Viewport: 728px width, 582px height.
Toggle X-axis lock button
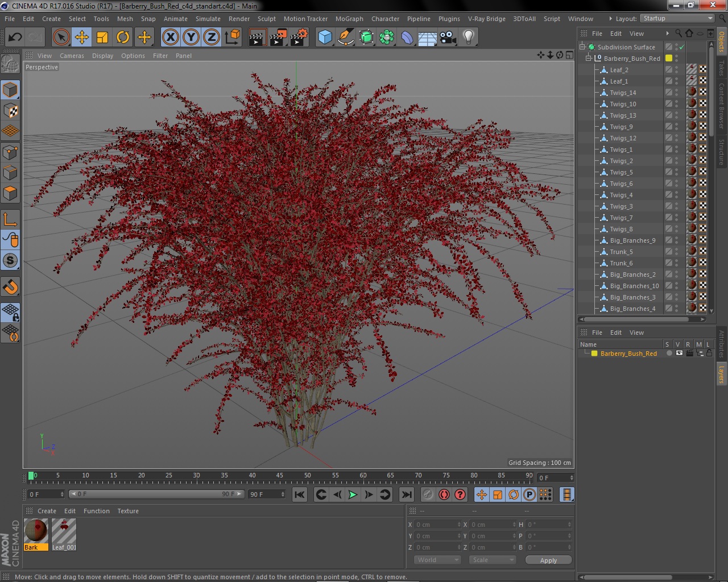(170, 38)
